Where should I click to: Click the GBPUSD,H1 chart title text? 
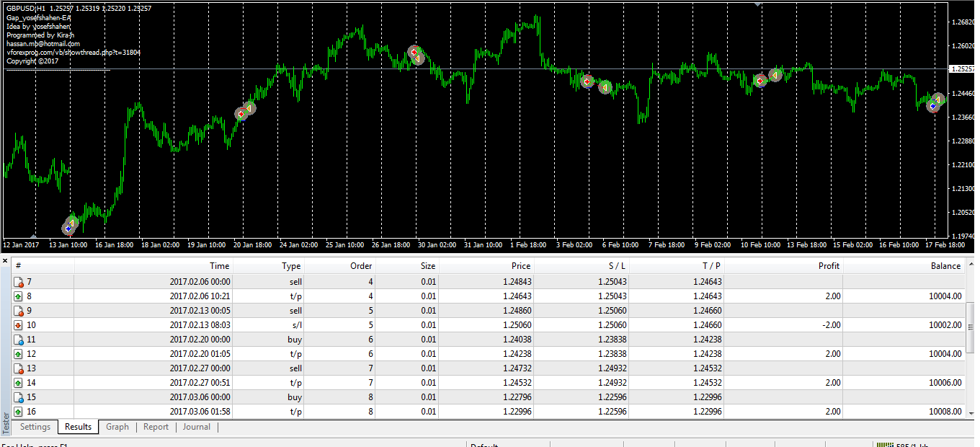tap(26, 9)
